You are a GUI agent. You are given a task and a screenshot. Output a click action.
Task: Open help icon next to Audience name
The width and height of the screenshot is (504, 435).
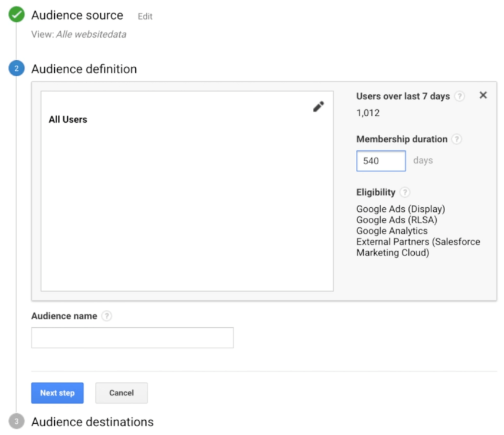[107, 316]
